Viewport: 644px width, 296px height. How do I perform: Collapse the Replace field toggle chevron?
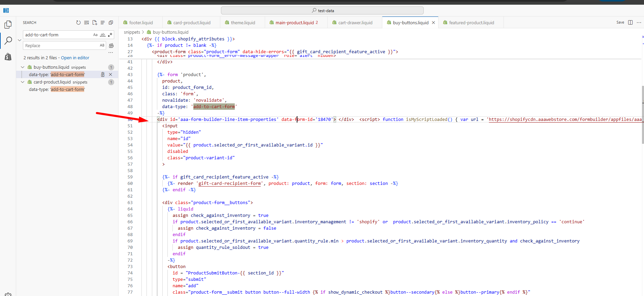[x=20, y=40]
